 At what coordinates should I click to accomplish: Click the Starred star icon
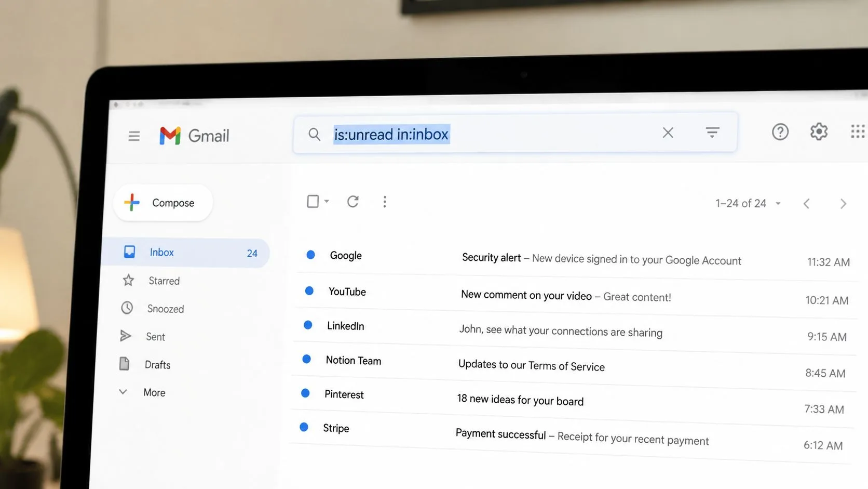point(128,281)
